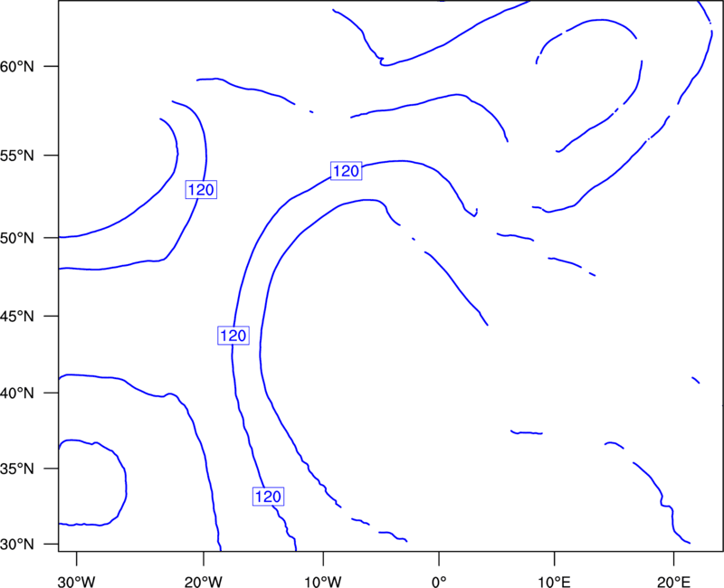
Task: Click the 30°W longitude axis label
Action: [77, 582]
